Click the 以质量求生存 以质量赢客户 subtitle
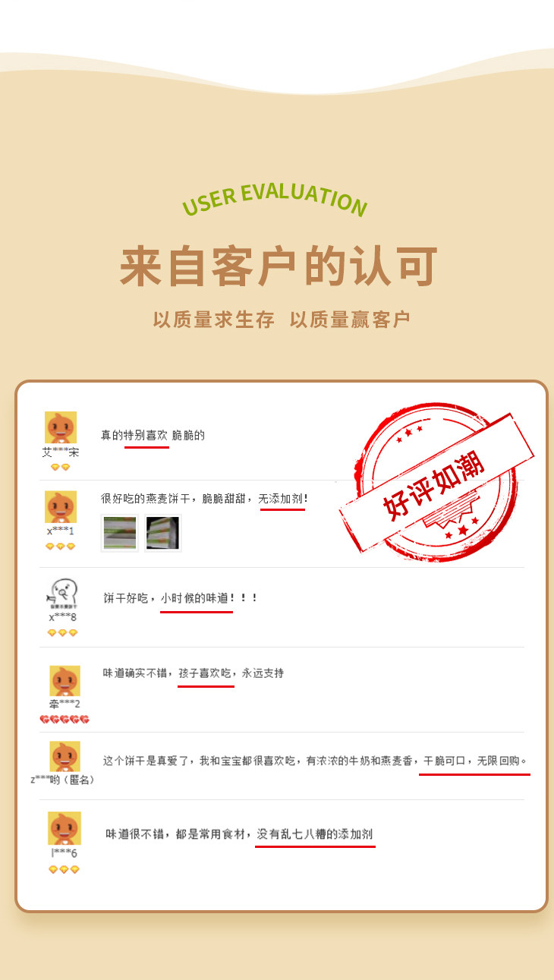 282,320
